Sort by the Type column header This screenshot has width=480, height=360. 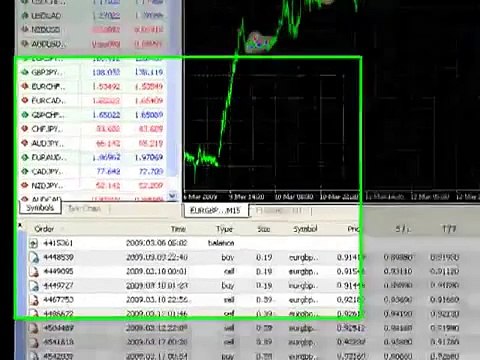pyautogui.click(x=224, y=229)
